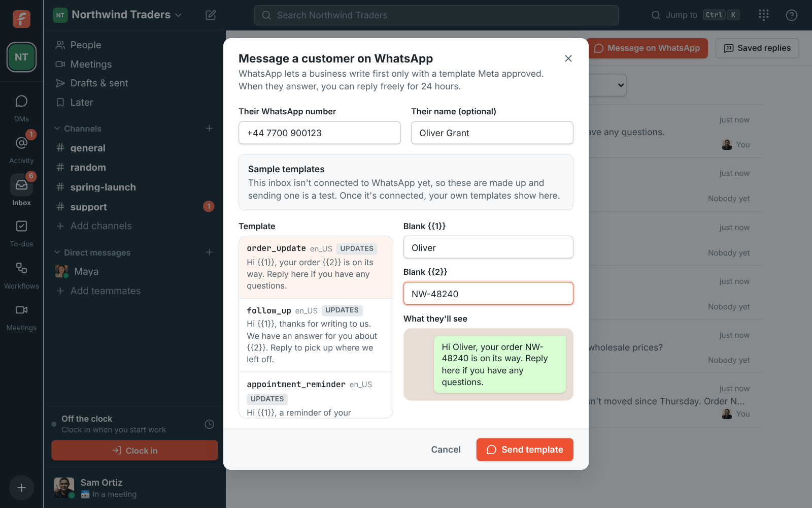Click Cancel in the dialog
This screenshot has height=508, width=812.
point(446,450)
